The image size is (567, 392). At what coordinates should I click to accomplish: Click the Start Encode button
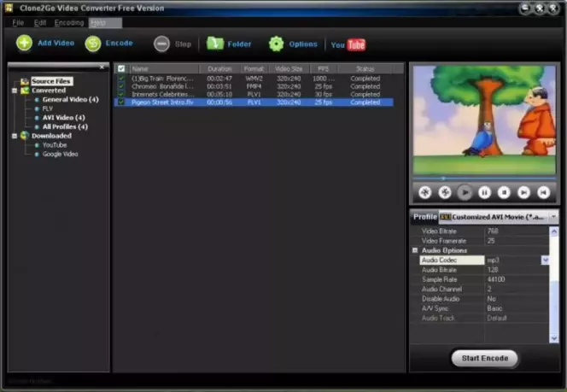click(x=484, y=358)
